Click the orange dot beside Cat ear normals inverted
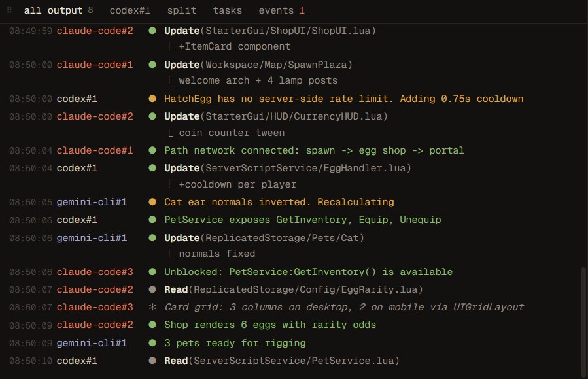Screen dimensions: 588x379 tap(152, 202)
